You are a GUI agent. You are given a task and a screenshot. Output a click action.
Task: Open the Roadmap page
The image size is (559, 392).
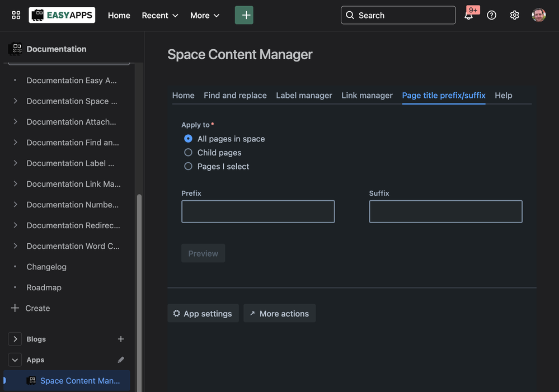click(44, 287)
